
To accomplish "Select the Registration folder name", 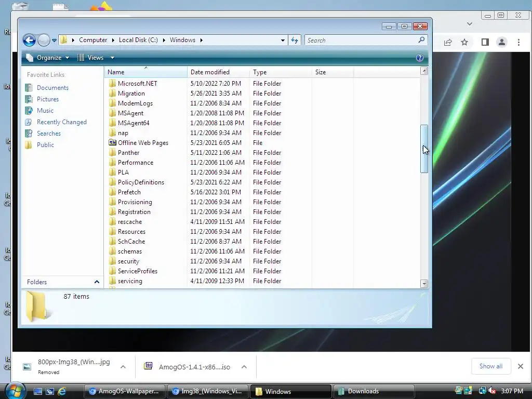I will (134, 212).
